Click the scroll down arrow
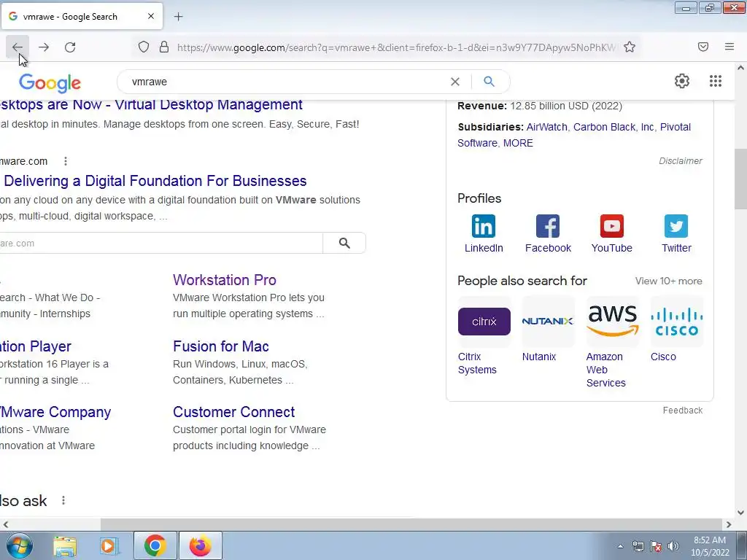The height and width of the screenshot is (560, 747). [740, 513]
